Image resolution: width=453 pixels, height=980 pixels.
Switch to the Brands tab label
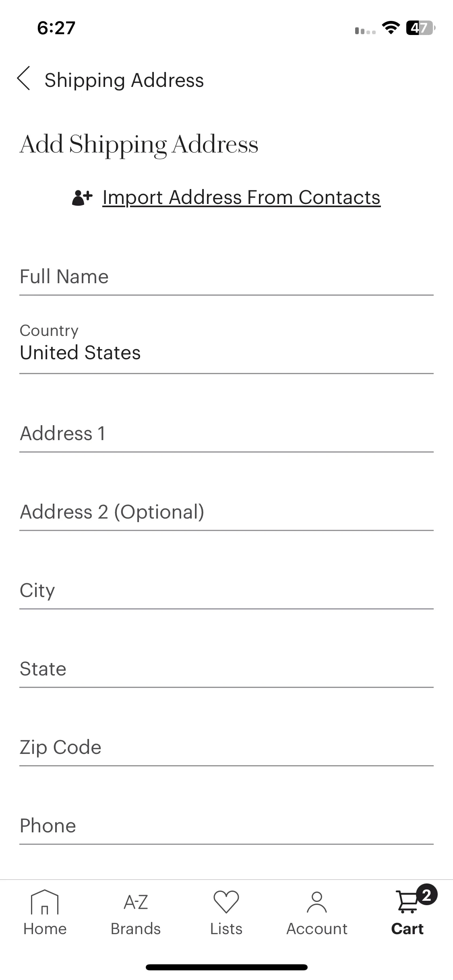point(136,929)
